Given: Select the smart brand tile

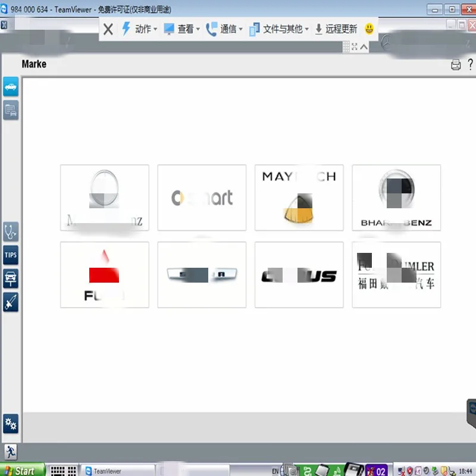Looking at the screenshot, I should coord(202,198).
